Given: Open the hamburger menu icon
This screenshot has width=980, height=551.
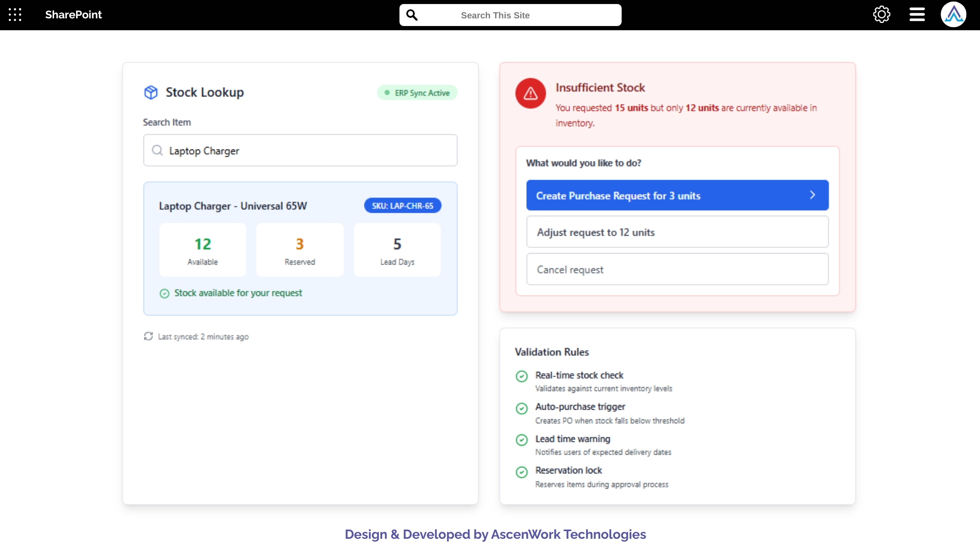Looking at the screenshot, I should click(x=917, y=15).
